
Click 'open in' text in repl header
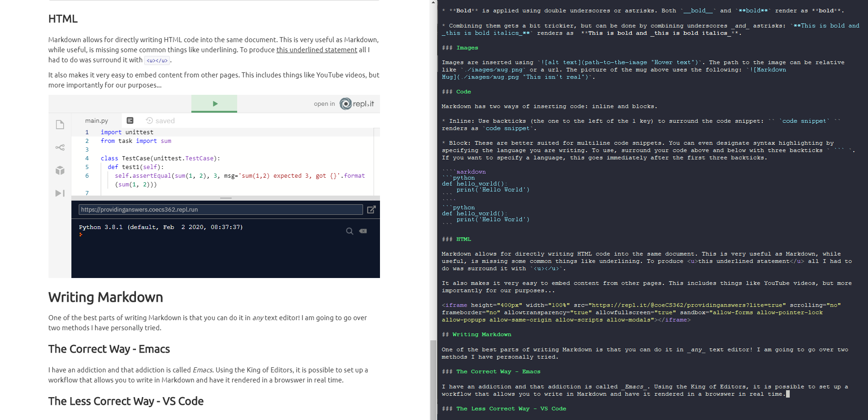tap(324, 104)
